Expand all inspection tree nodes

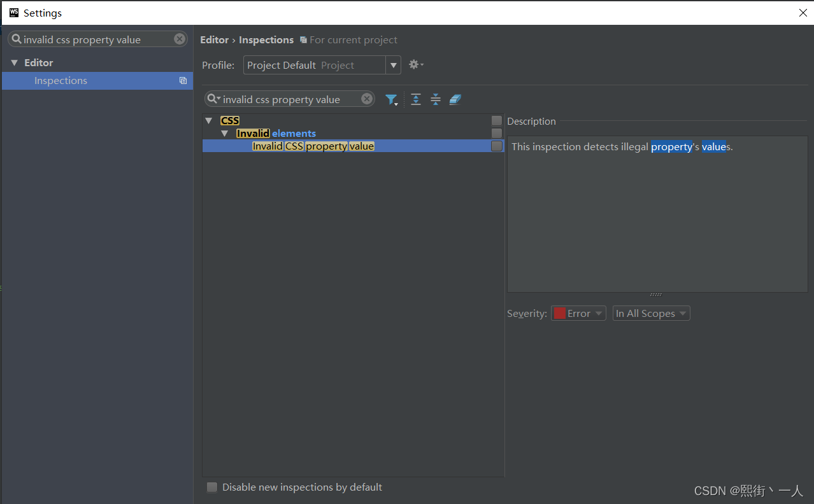coord(415,99)
